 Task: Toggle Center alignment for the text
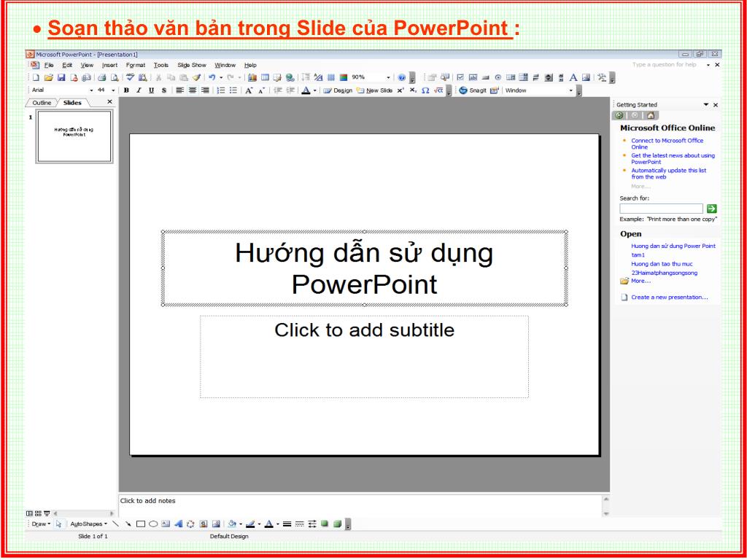pos(193,90)
